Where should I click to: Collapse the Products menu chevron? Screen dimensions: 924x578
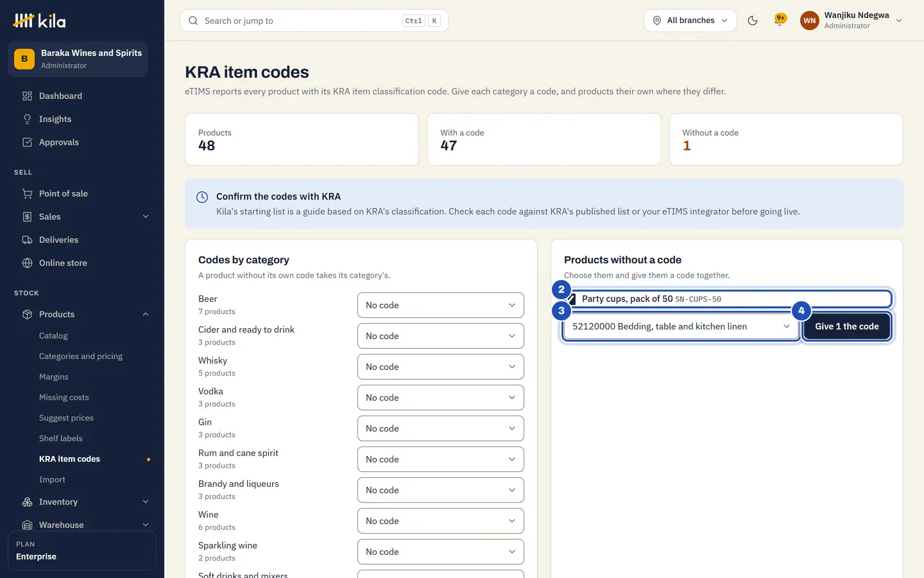pos(146,314)
